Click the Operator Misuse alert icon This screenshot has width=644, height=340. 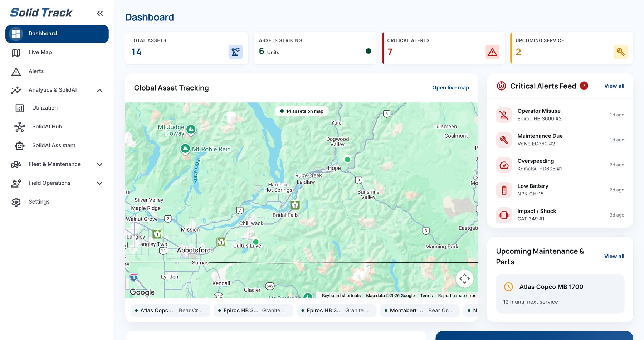504,115
